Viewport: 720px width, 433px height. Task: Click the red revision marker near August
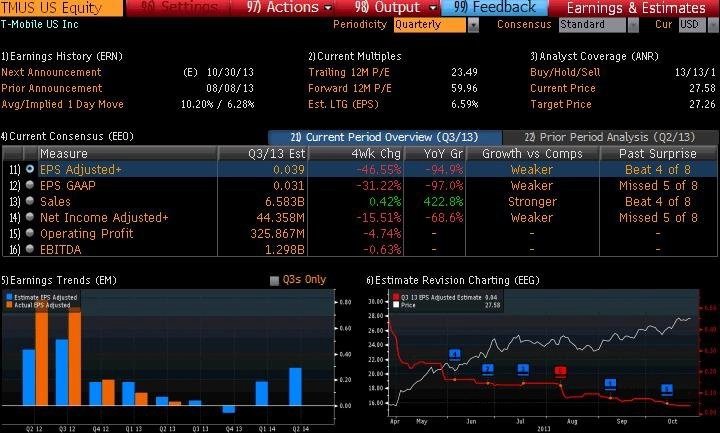[x=560, y=371]
